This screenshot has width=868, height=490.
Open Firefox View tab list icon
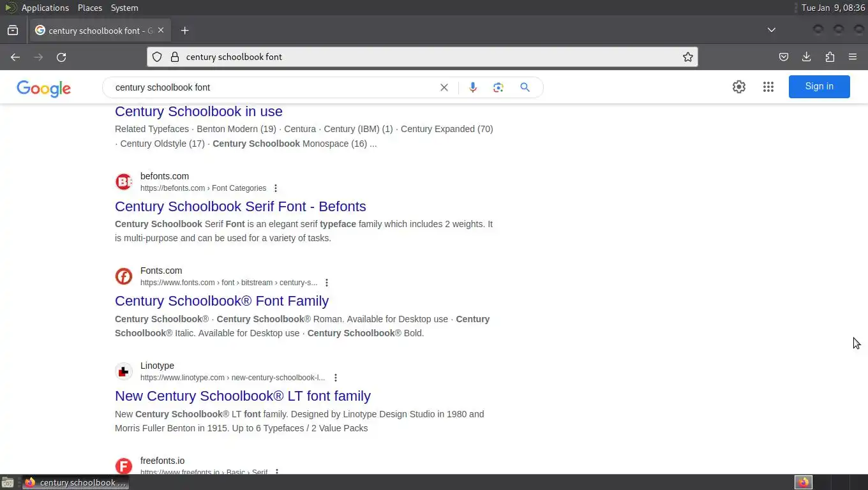pyautogui.click(x=13, y=30)
